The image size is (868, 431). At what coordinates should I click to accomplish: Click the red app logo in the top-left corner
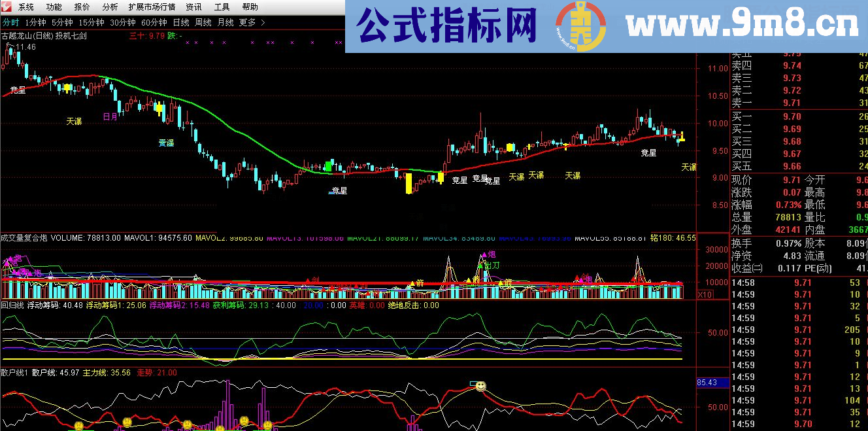(x=7, y=7)
